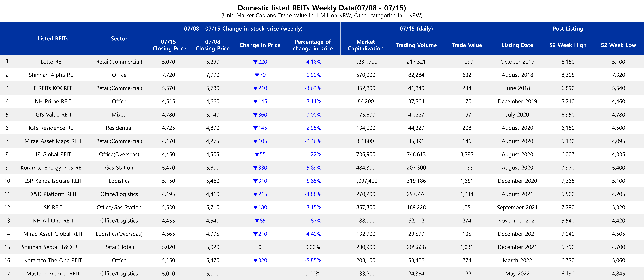Viewport: 644px width, 280px height.
Task: Select IGIS Residence REIT name
Action: [x=53, y=128]
